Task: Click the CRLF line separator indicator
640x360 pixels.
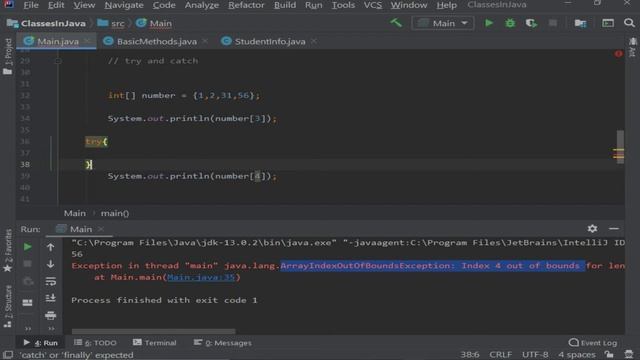Action: pos(500,355)
